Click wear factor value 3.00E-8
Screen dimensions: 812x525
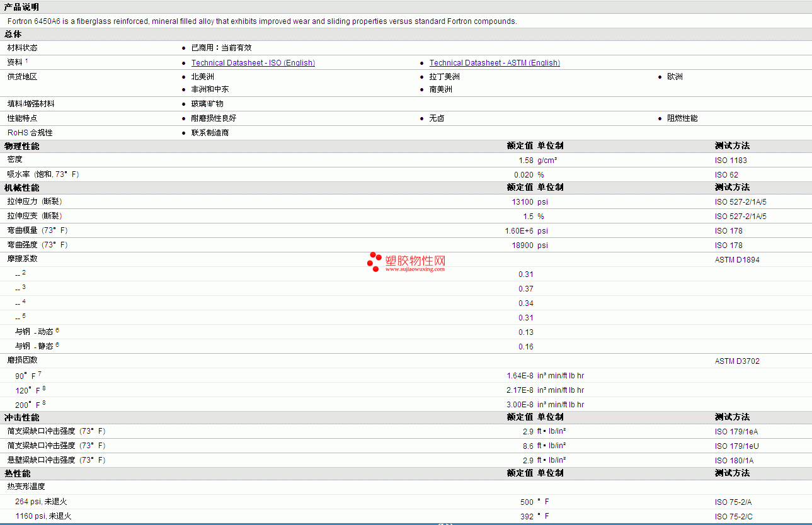pos(520,405)
